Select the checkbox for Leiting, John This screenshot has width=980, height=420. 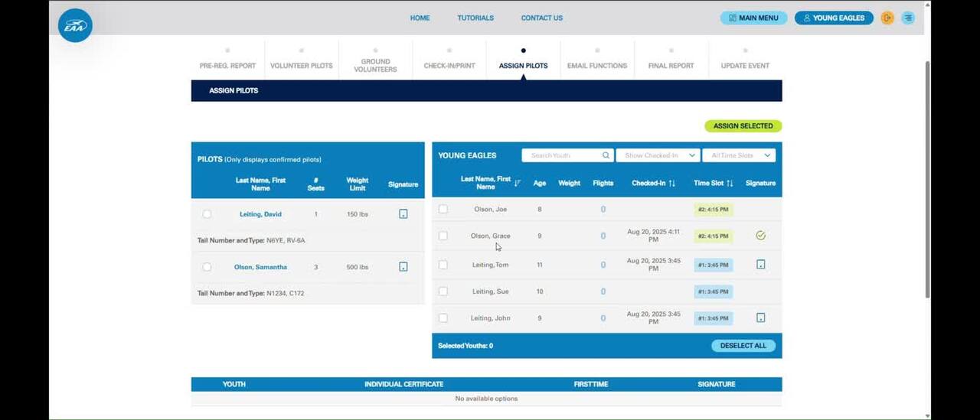443,318
